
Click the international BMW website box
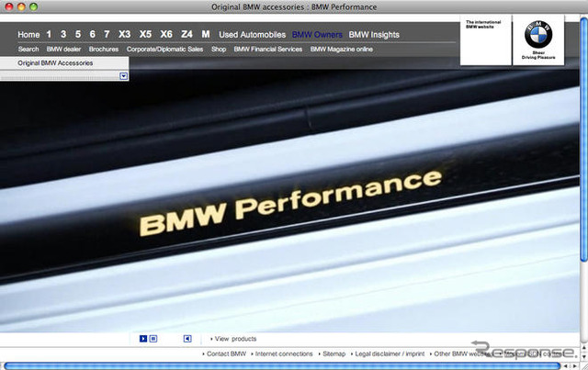pyautogui.click(x=486, y=40)
